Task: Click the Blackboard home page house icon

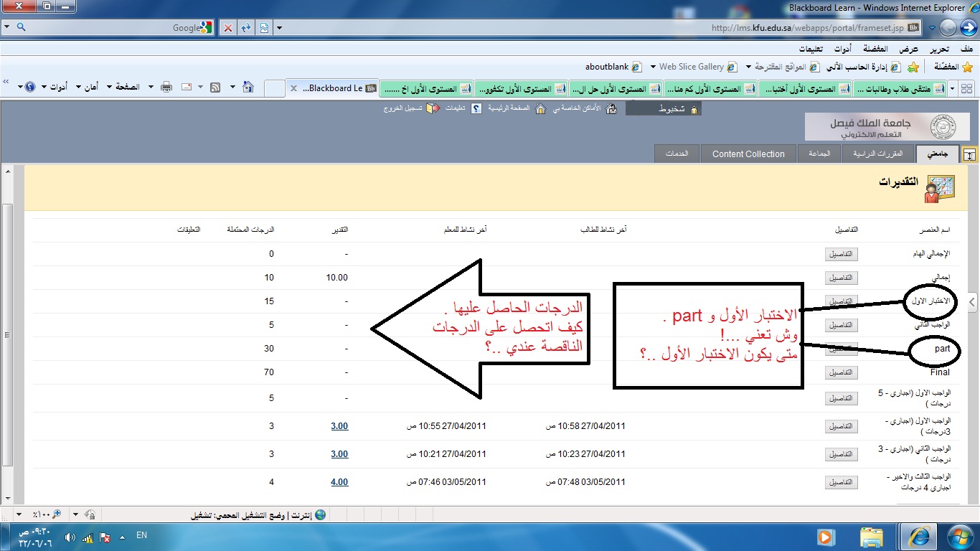Action: coord(541,108)
